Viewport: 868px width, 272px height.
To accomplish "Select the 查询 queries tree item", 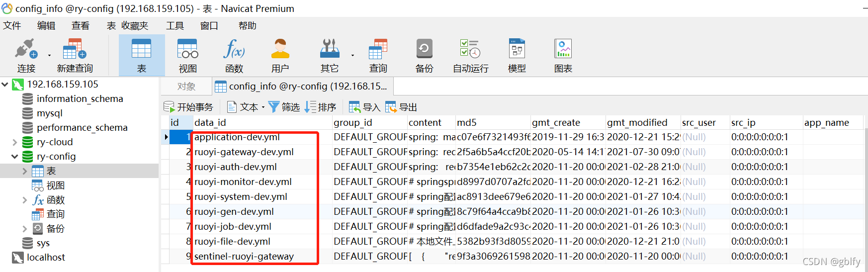I will pos(55,214).
